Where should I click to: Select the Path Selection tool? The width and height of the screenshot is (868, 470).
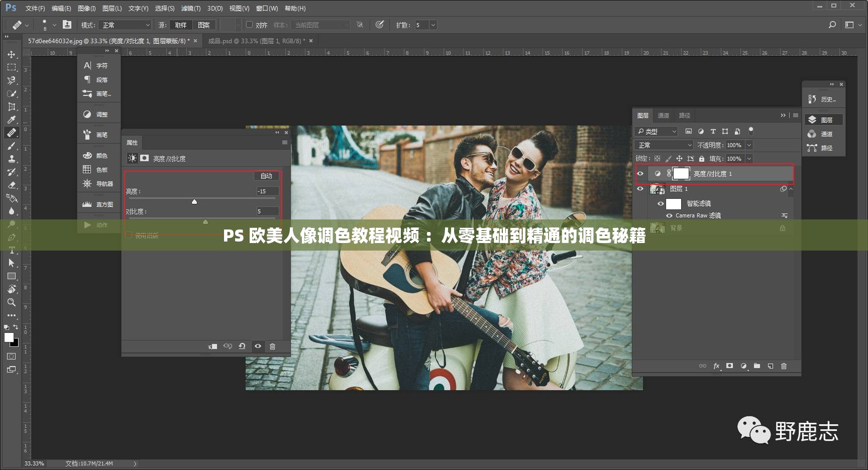tap(12, 263)
